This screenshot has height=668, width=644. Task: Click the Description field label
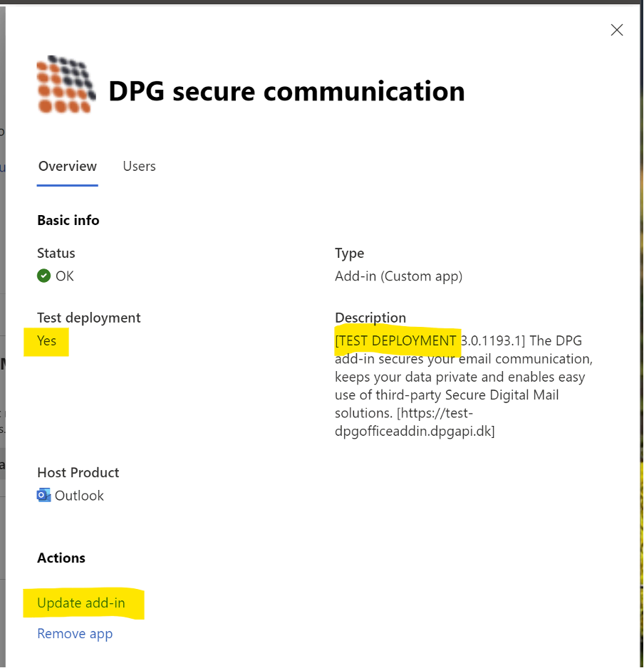370,318
